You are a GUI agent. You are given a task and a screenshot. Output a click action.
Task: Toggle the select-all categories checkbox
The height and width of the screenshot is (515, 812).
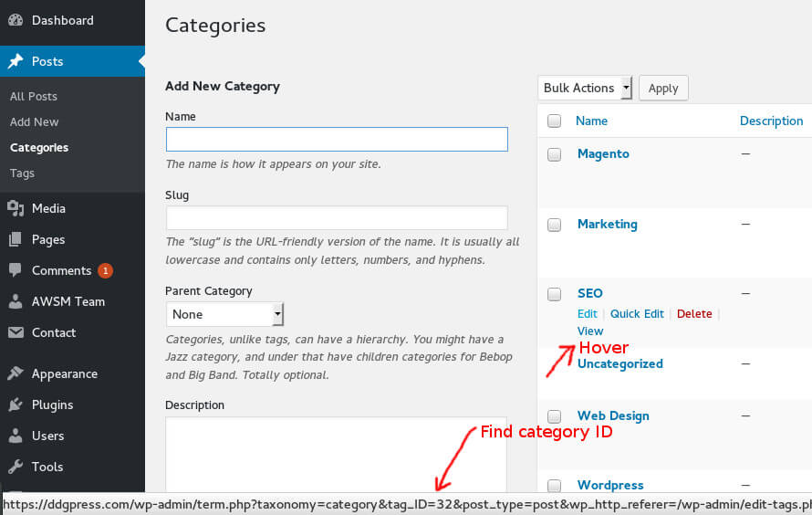pyautogui.click(x=554, y=121)
